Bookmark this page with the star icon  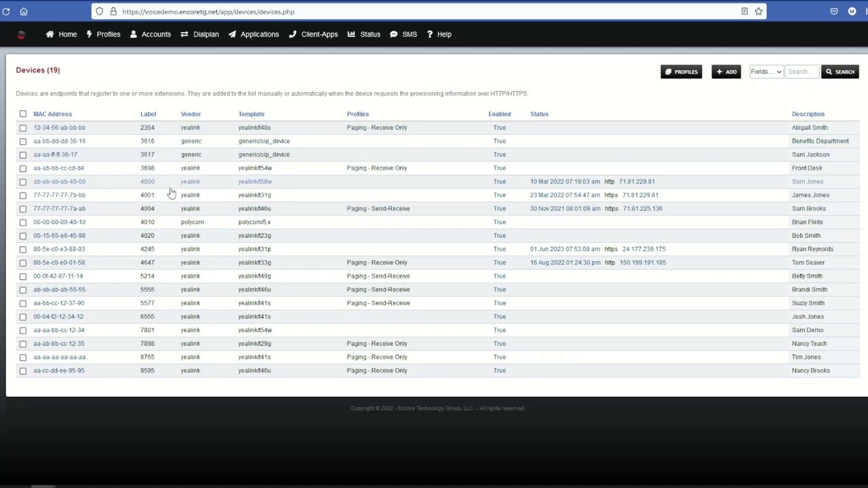[x=759, y=12]
